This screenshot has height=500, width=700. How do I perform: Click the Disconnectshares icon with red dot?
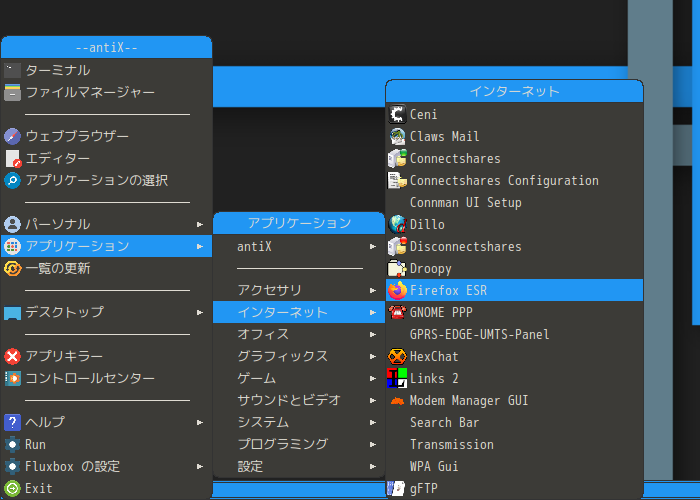[x=397, y=246]
